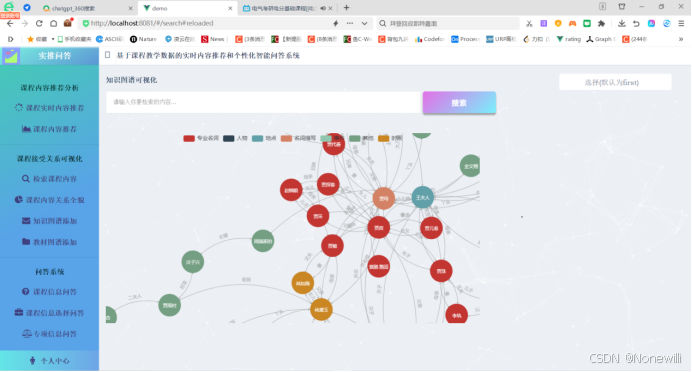
Task: Open the downloads icon in toolbar
Action: tap(621, 23)
